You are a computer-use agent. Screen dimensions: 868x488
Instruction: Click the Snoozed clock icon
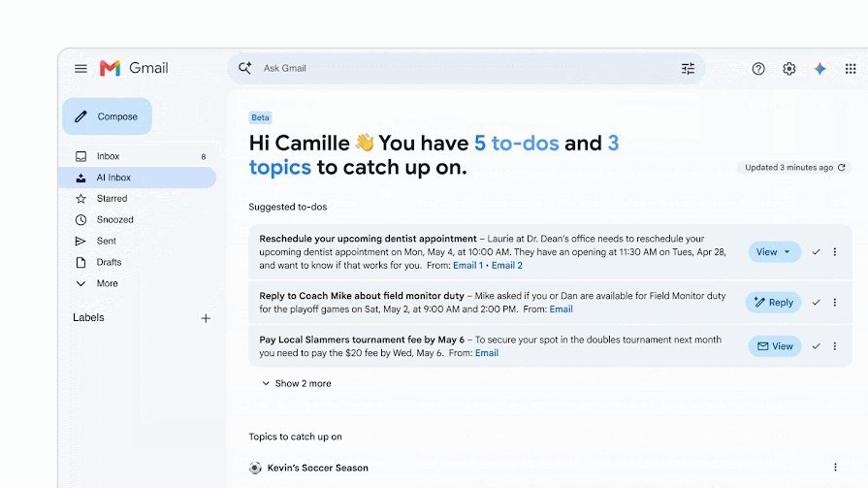pyautogui.click(x=80, y=220)
